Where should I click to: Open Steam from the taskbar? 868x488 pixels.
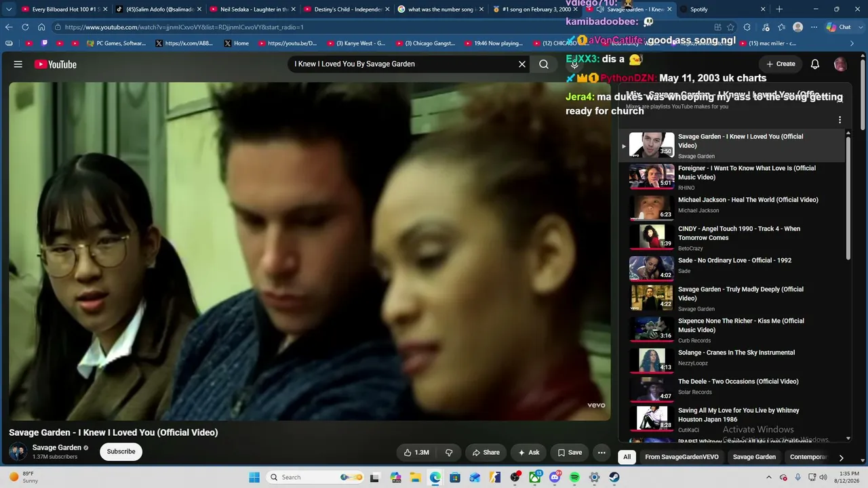click(x=614, y=477)
